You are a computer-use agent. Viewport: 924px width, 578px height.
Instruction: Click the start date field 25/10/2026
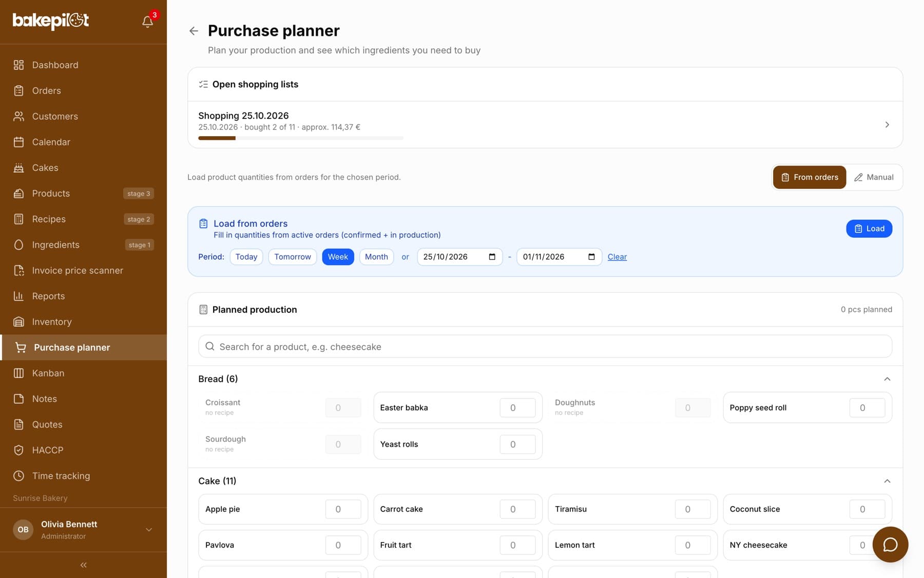460,257
